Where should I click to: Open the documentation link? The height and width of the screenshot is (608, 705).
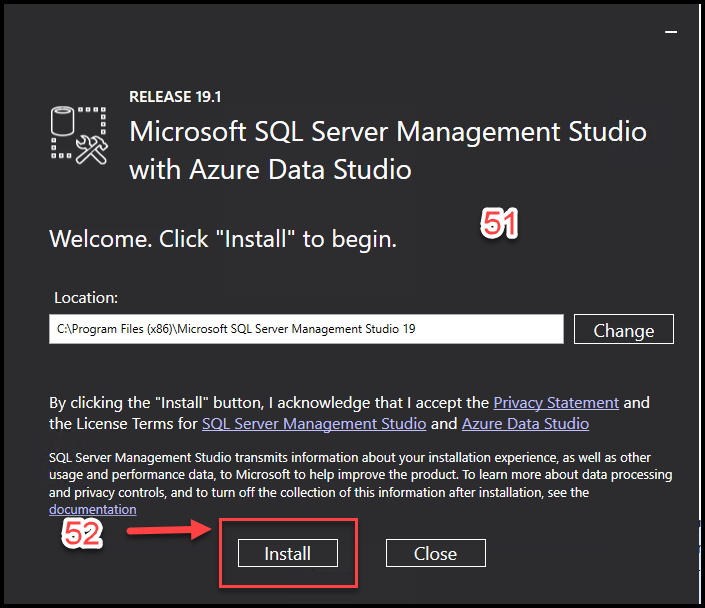click(93, 510)
